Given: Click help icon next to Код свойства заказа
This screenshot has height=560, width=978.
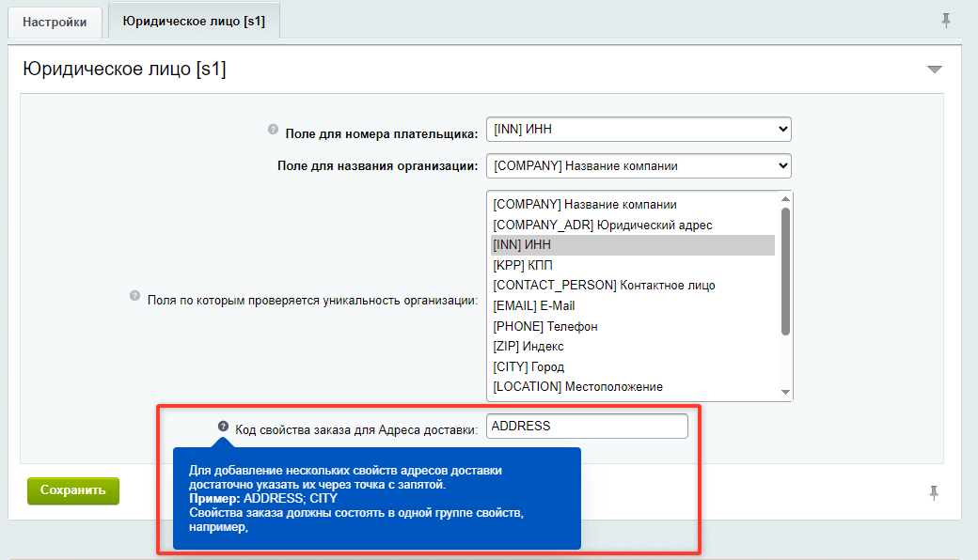Looking at the screenshot, I should (x=223, y=426).
